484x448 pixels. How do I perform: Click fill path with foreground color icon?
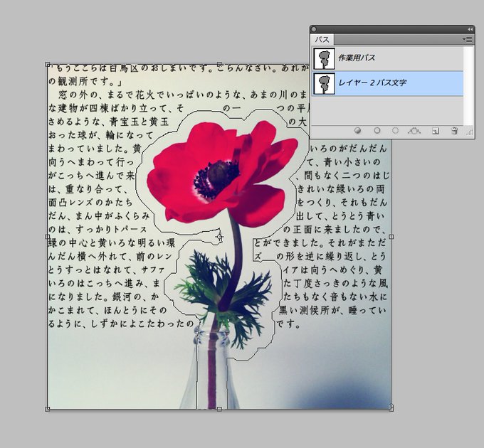pos(357,131)
